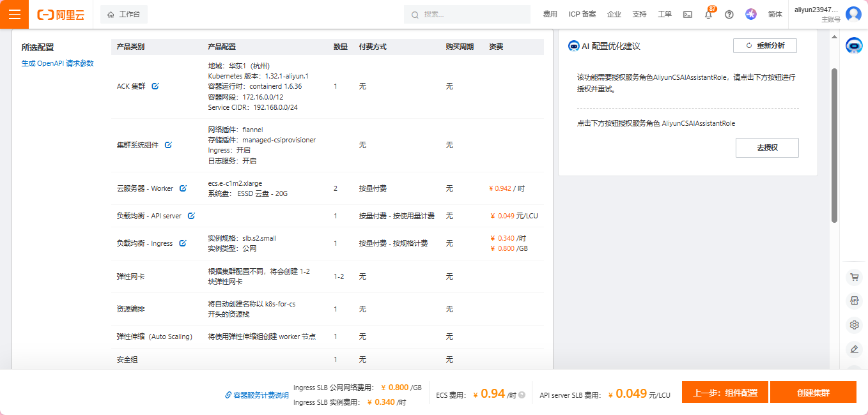
Task: Open the shopping cart in the right sidebar
Action: coord(854,277)
